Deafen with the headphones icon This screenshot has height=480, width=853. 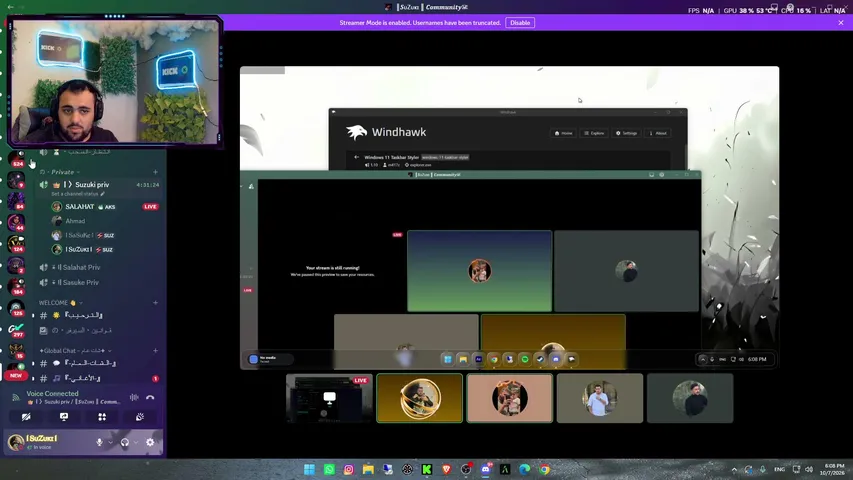click(125, 442)
